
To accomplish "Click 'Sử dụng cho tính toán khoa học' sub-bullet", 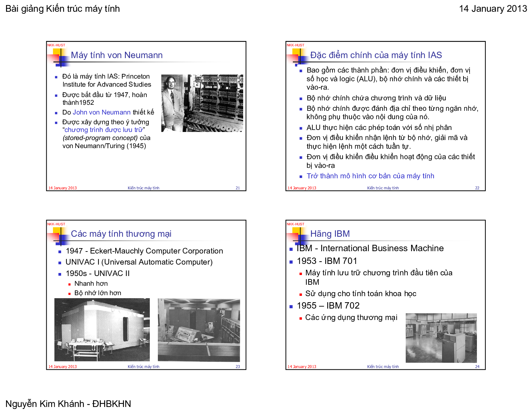I will pos(361,294).
